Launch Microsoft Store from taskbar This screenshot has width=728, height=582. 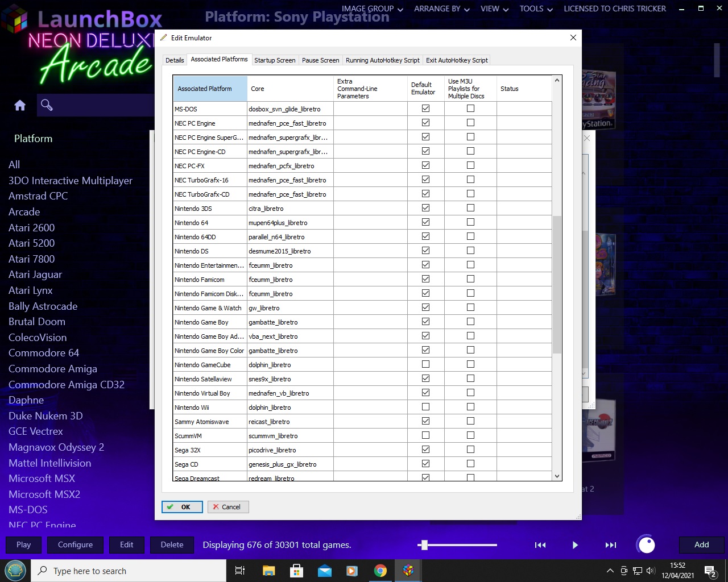tap(296, 571)
